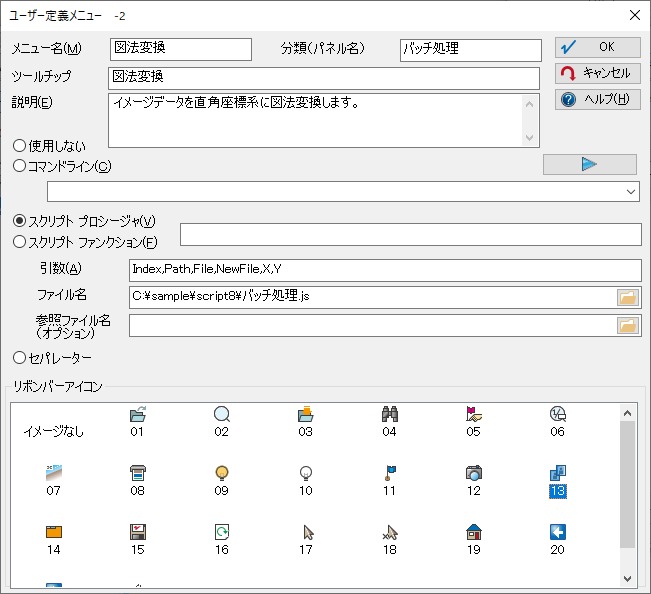Screen dimensions: 651x594
Task: Browse for 参照ファイル名 folder icon
Action: pos(627,325)
